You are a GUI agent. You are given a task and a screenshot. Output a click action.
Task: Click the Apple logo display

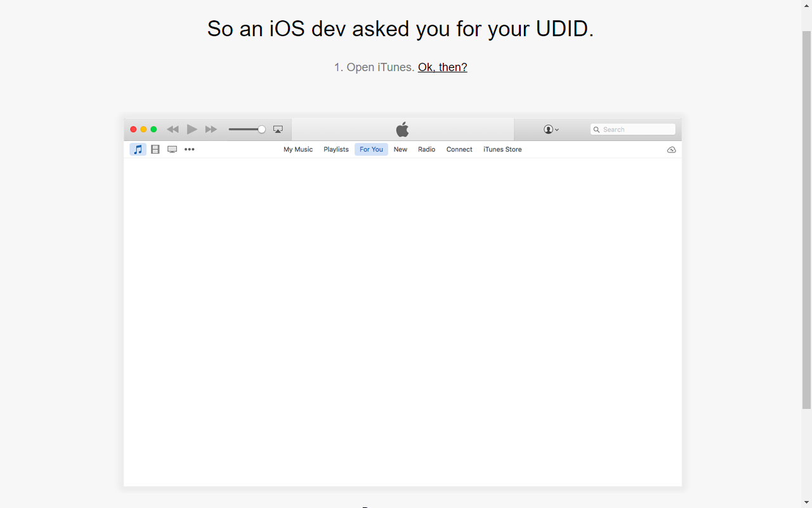point(402,130)
